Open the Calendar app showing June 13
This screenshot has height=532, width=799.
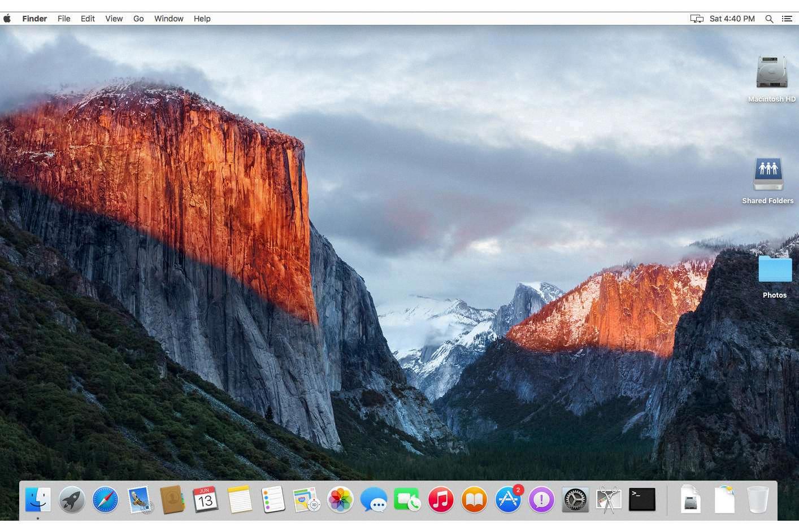pos(206,499)
